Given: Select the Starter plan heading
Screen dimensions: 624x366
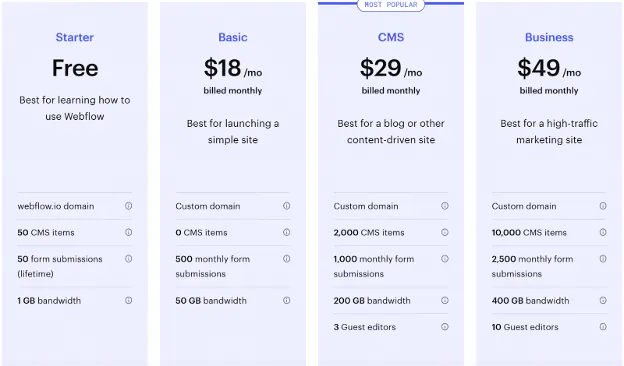Looking at the screenshot, I should [75, 37].
